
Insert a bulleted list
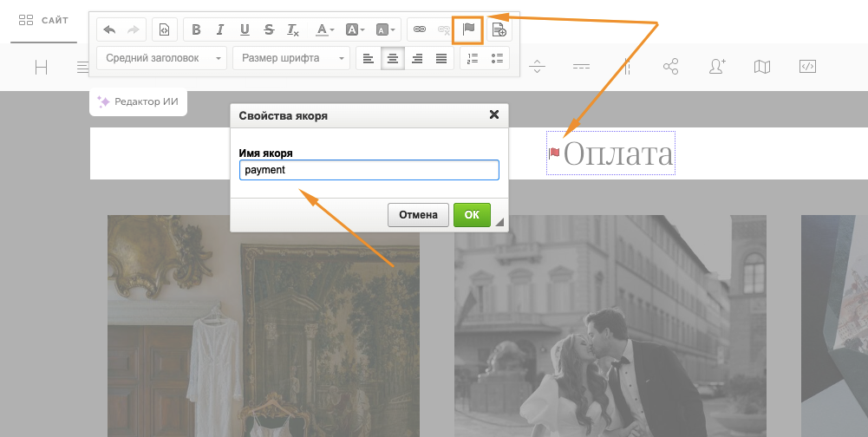pyautogui.click(x=497, y=58)
